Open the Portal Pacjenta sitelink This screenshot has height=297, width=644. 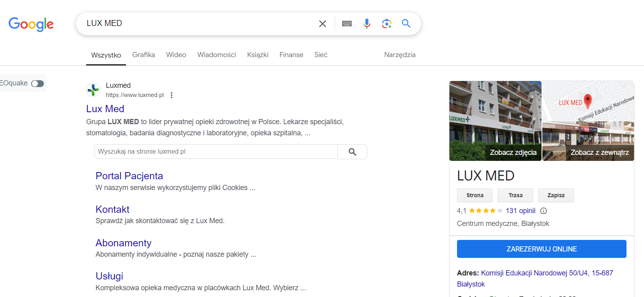click(129, 176)
